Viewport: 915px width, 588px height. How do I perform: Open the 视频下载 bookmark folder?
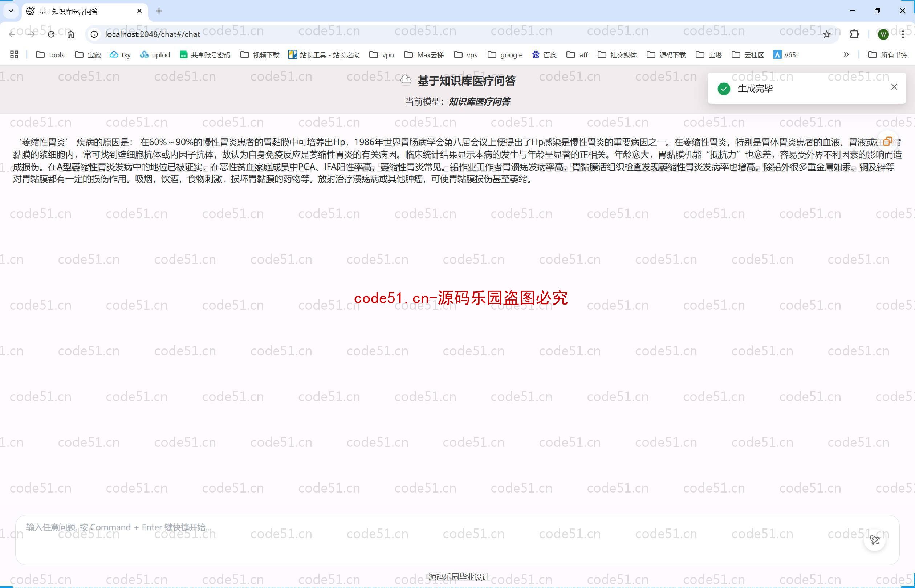tap(260, 54)
